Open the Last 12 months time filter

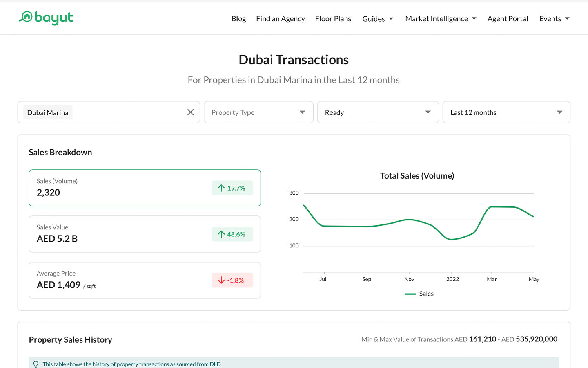[x=506, y=112]
